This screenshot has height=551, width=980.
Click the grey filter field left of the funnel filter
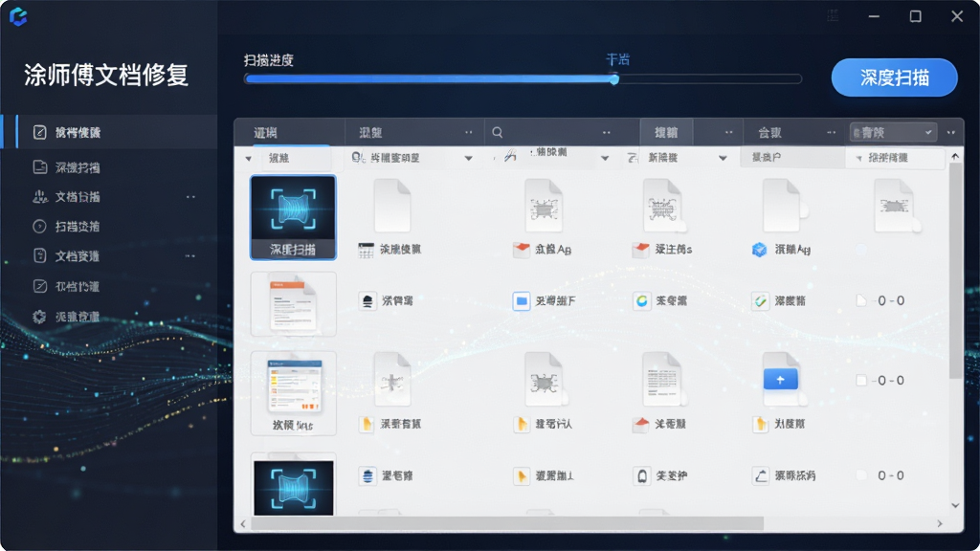pyautogui.click(x=792, y=158)
